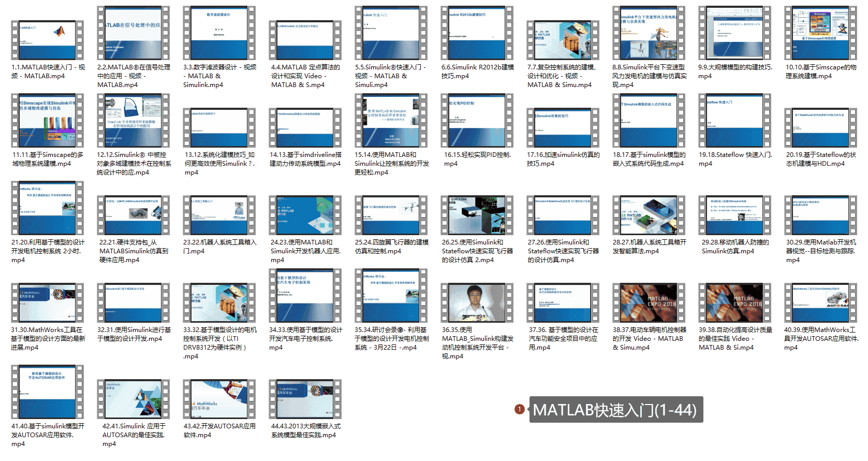Select the 5.5.Simulink®快速入门 video thumbnail

click(x=391, y=33)
